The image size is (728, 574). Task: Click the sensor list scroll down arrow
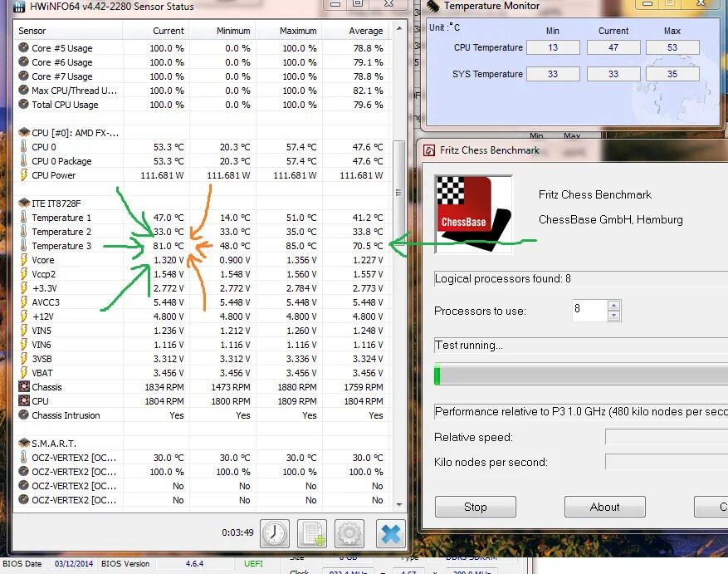(x=399, y=505)
